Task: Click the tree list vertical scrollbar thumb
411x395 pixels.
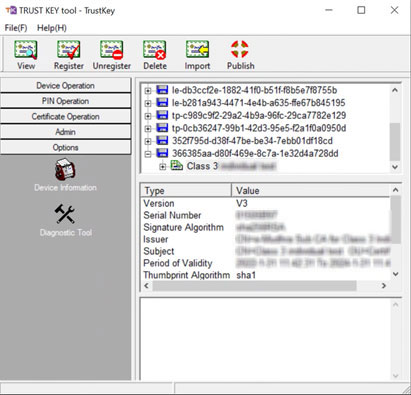Action: click(x=395, y=142)
